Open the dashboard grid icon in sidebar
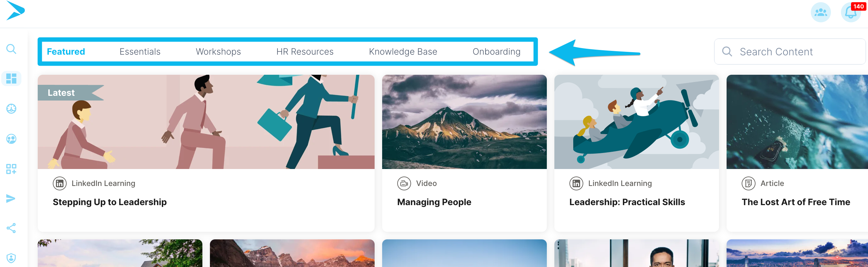Viewport: 868px width, 267px height. click(x=11, y=79)
